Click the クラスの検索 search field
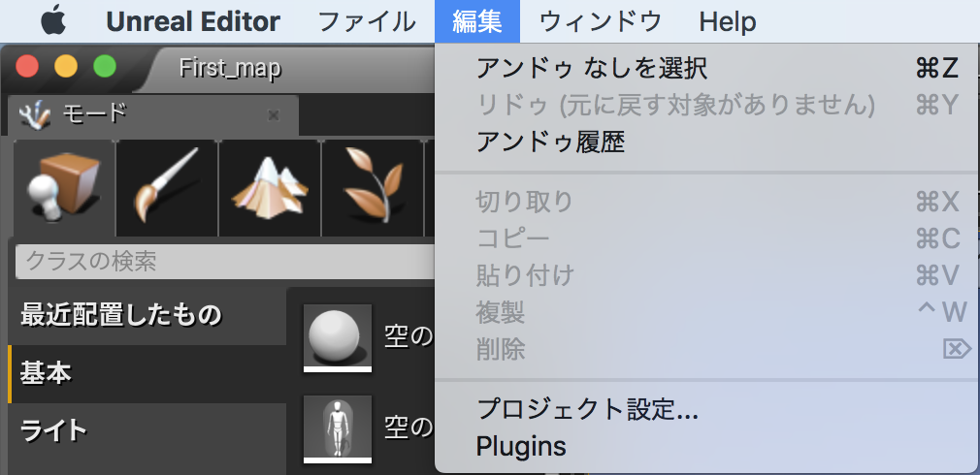Image resolution: width=980 pixels, height=475 pixels. pos(225,261)
